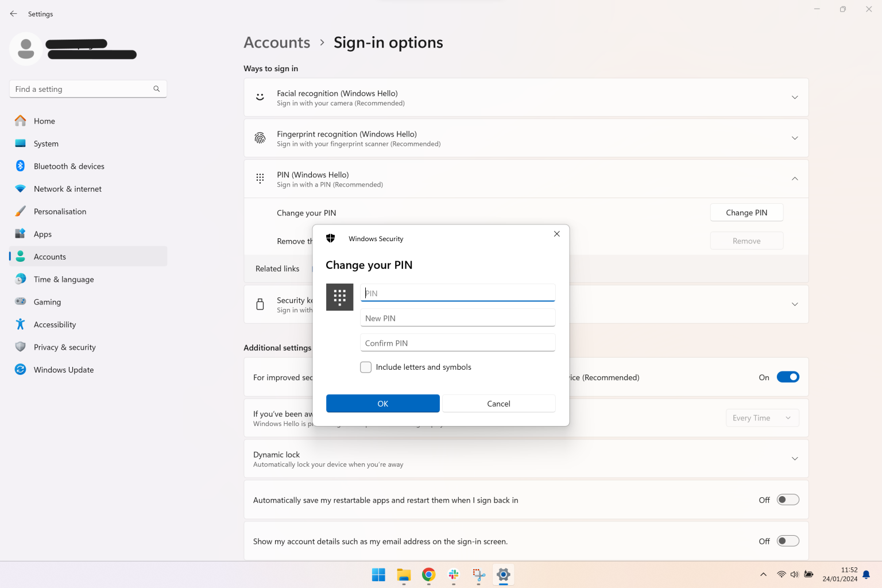
Task: Tick Include letters and symbols checkbox
Action: coord(366,367)
